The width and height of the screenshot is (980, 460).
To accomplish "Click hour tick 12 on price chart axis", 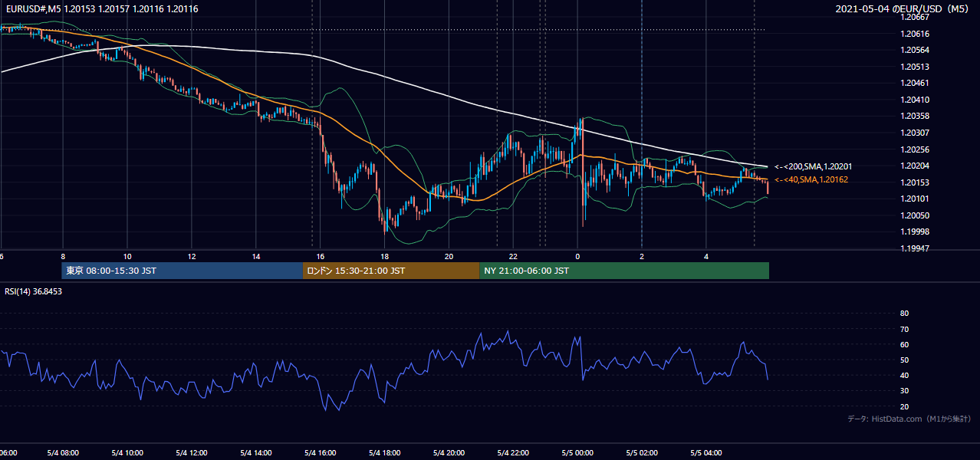I will point(192,256).
